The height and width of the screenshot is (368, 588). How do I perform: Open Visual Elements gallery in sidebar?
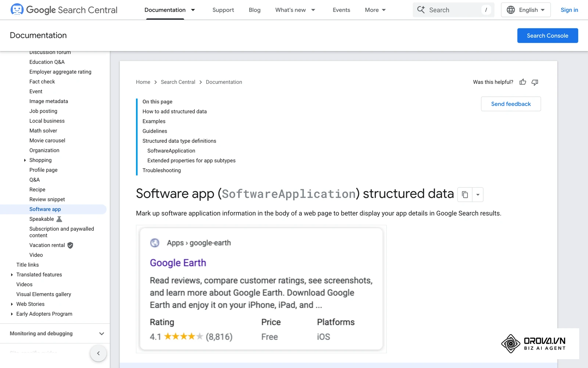click(44, 294)
